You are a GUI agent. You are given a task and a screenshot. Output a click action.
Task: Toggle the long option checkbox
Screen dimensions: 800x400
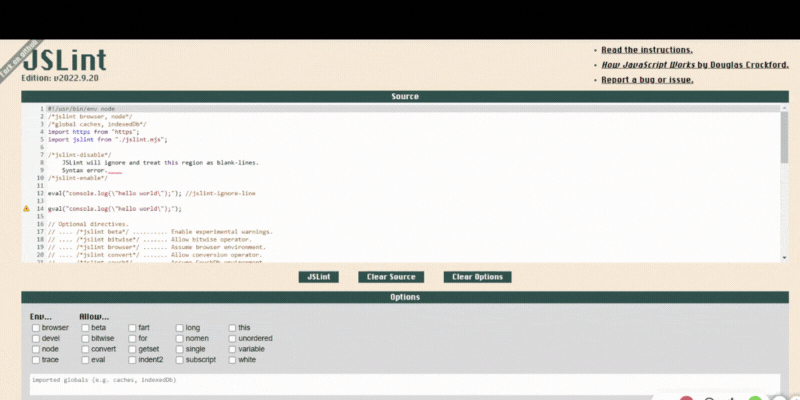point(180,328)
